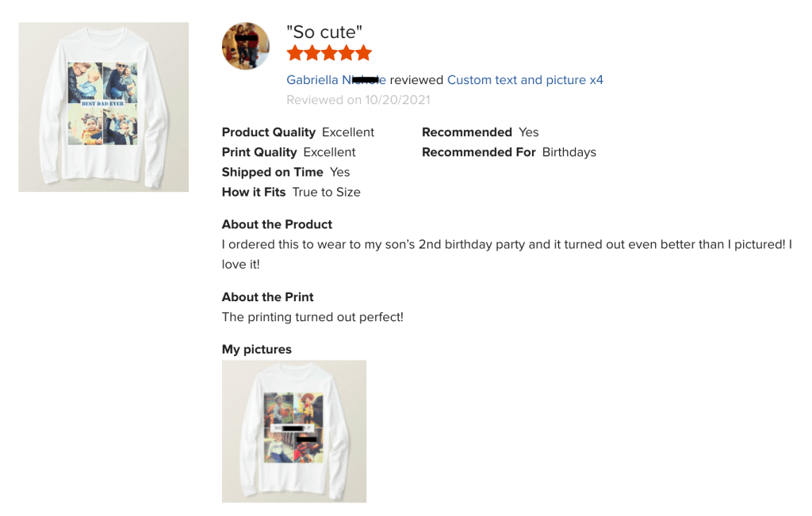Viewport: 812px width, 516px height.
Task: Click the first orange rating star
Action: tap(295, 53)
